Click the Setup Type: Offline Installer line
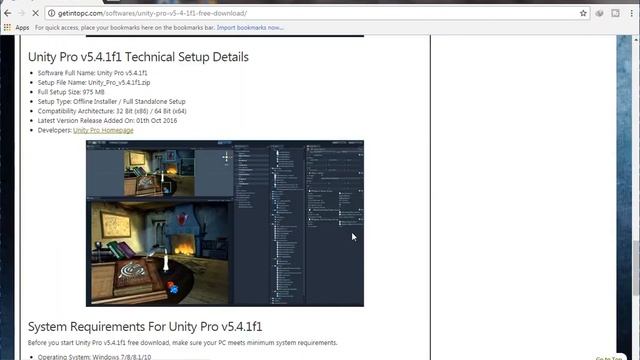The height and width of the screenshot is (360, 640). (111, 101)
